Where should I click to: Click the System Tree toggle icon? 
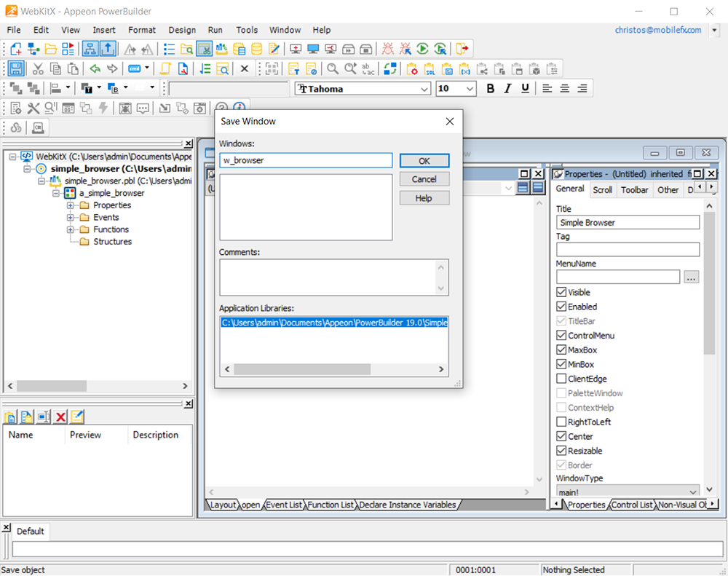tap(90, 49)
